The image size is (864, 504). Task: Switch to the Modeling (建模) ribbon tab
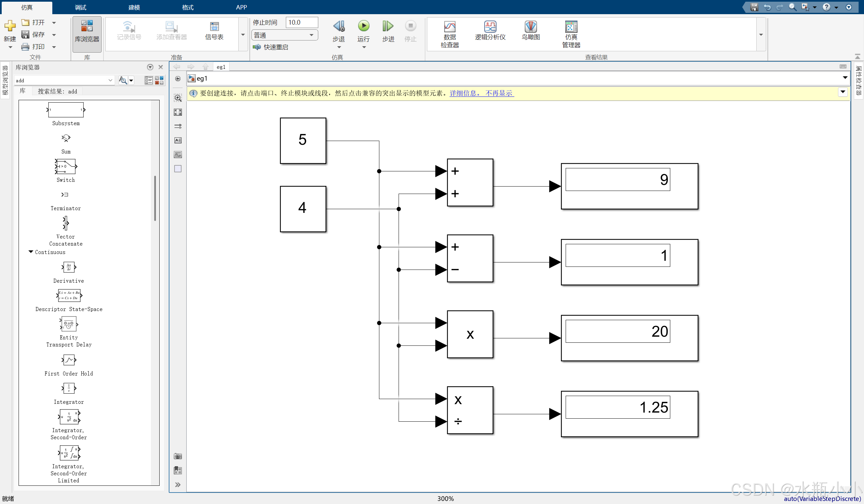click(134, 7)
